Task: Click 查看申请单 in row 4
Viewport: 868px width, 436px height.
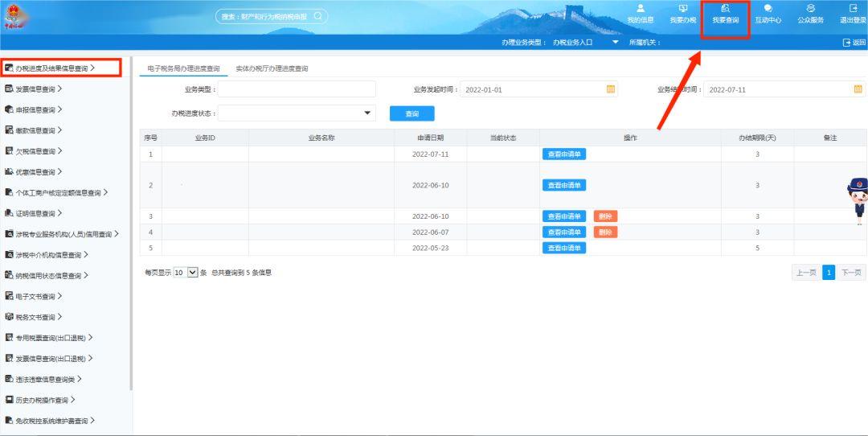Action: click(564, 232)
